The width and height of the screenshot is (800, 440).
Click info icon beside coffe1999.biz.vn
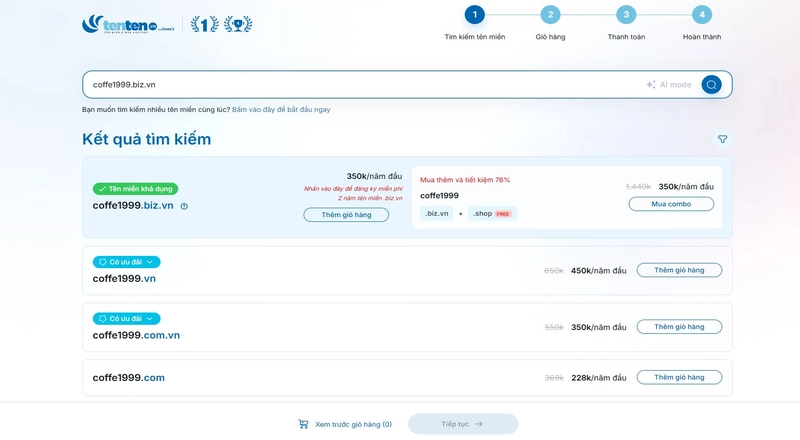pyautogui.click(x=184, y=206)
